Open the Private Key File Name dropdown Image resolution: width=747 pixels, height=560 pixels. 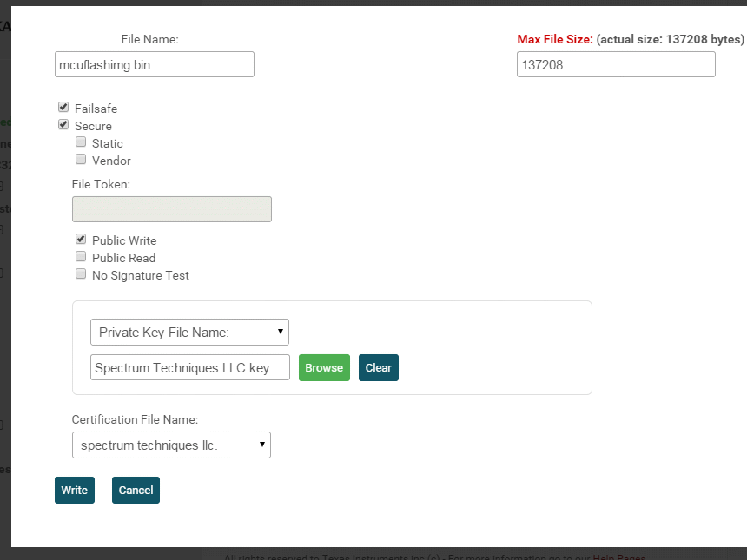coord(189,332)
